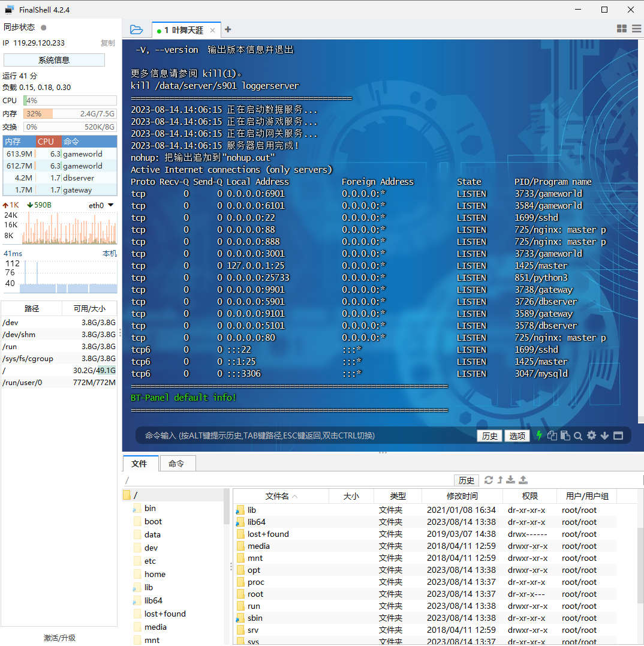Close the 叶舞天涯 session tab
The width and height of the screenshot is (644, 646).
point(212,30)
